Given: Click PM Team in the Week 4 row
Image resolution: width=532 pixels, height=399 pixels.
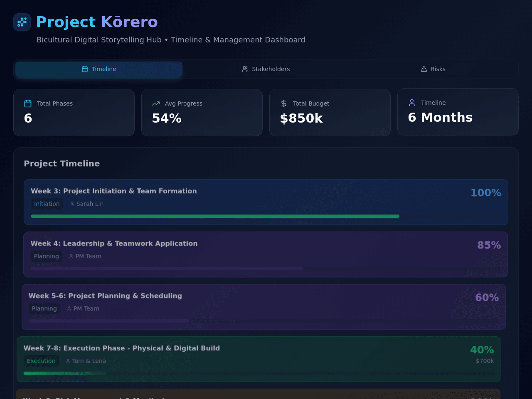Looking at the screenshot, I should click(x=88, y=256).
